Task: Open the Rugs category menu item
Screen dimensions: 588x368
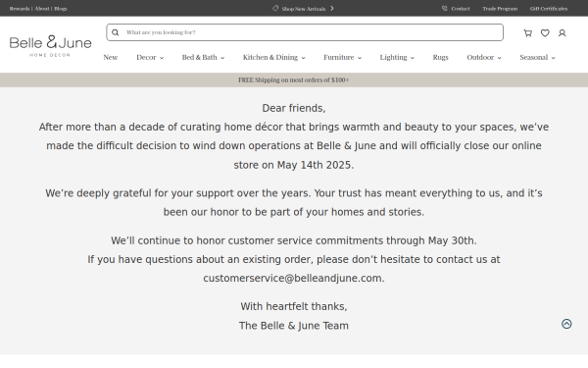Action: point(441,57)
